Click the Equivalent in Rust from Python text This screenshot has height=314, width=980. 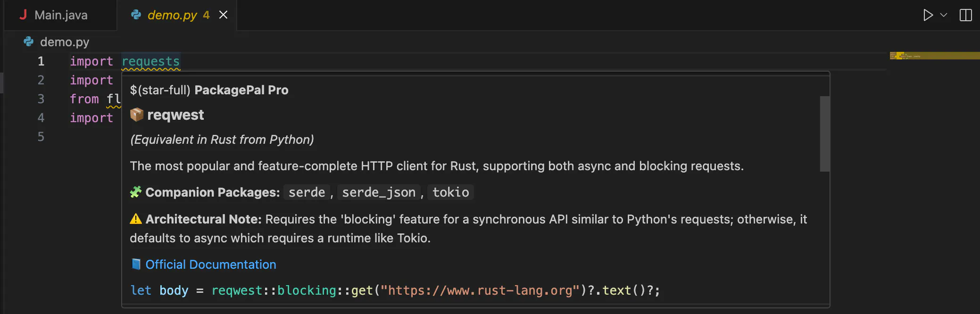tap(222, 140)
